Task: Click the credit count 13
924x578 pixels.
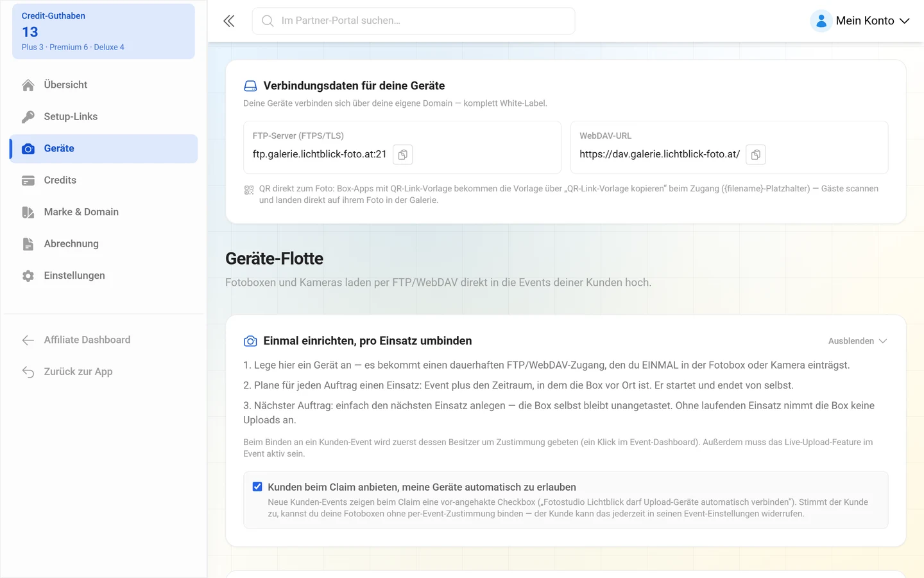Action: pyautogui.click(x=30, y=32)
